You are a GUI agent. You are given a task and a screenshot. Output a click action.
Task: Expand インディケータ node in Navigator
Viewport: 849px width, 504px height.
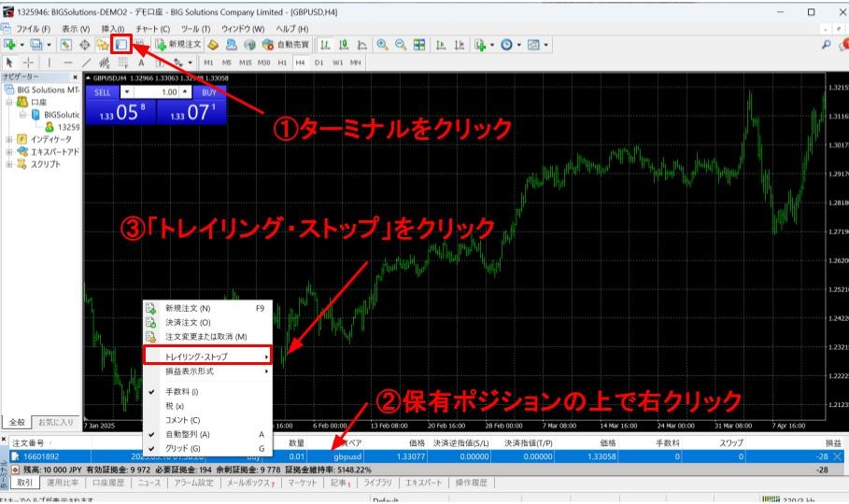(x=8, y=139)
